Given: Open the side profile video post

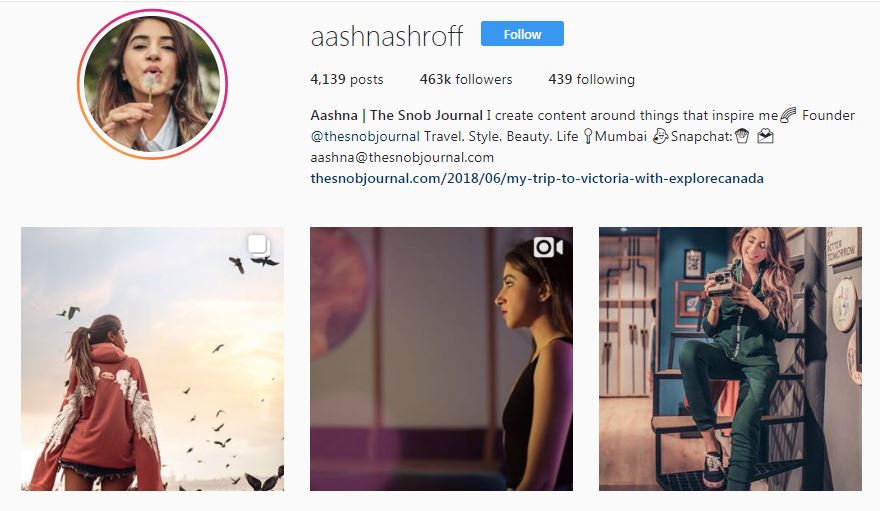Looking at the screenshot, I should point(441,359).
